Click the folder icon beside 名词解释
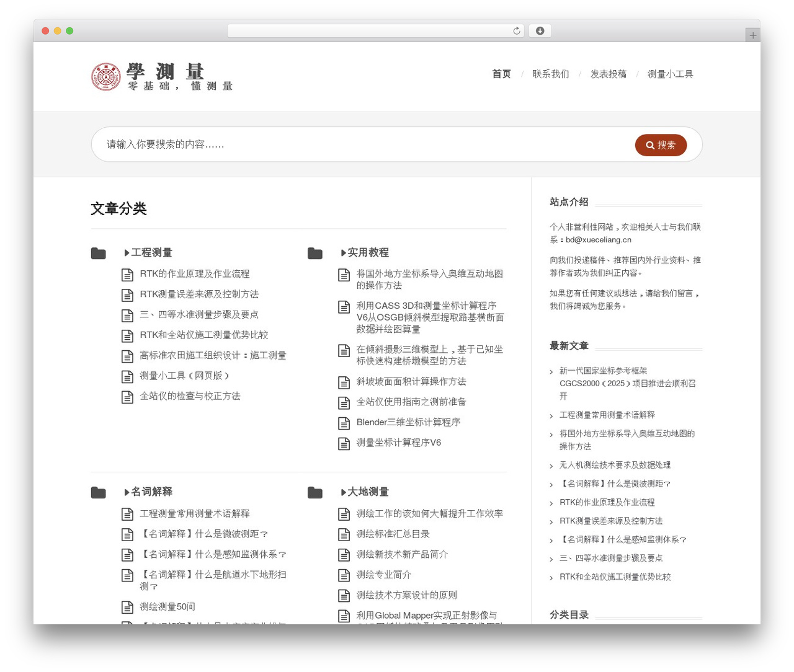The image size is (794, 672). coord(98,492)
